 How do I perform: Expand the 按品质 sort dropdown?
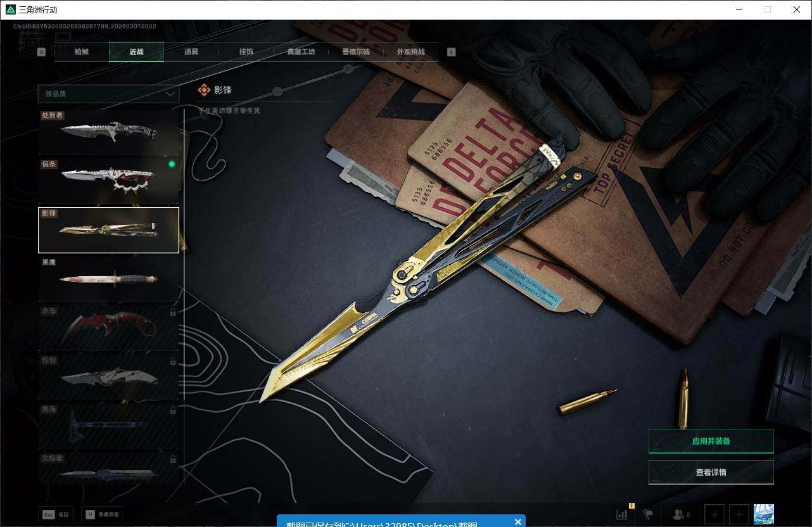click(x=108, y=94)
